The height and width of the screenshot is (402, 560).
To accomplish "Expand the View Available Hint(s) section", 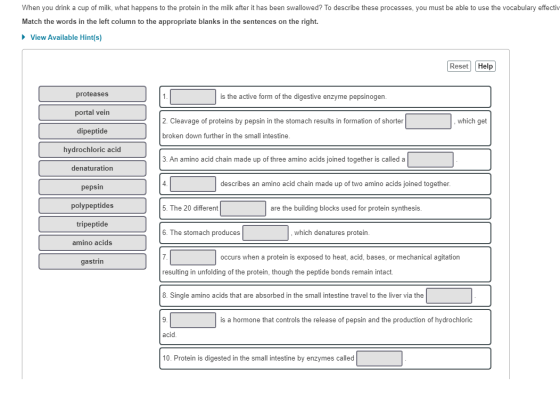I will coord(62,37).
